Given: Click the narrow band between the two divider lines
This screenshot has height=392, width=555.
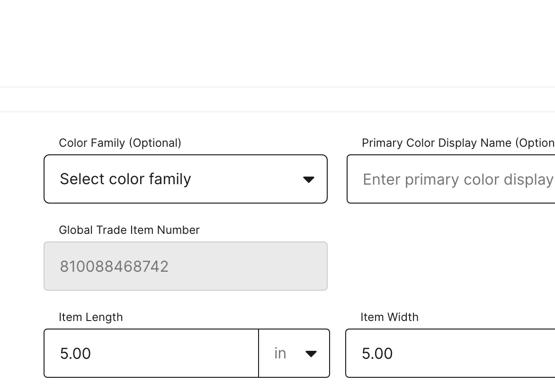Looking at the screenshot, I should (277, 99).
